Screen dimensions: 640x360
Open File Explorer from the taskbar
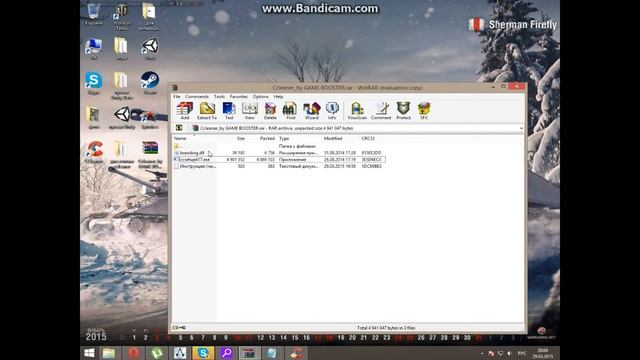click(x=109, y=353)
